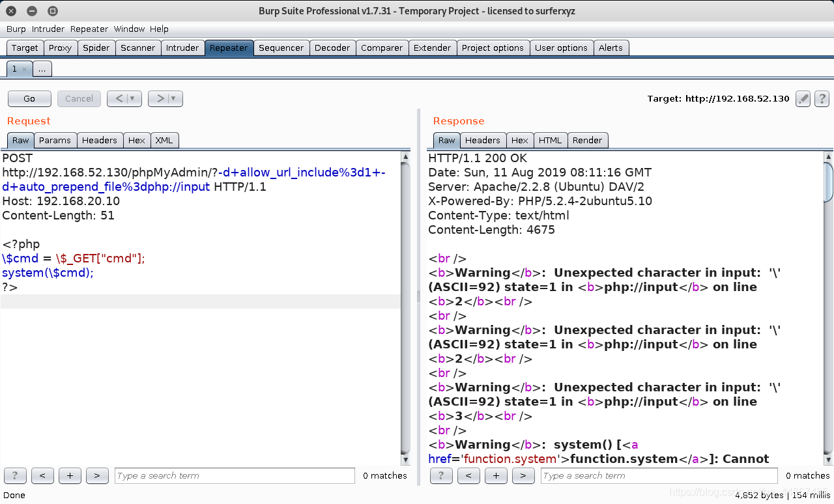The width and height of the screenshot is (834, 504).
Task: Switch to the Comparer tab
Action: pyautogui.click(x=382, y=48)
